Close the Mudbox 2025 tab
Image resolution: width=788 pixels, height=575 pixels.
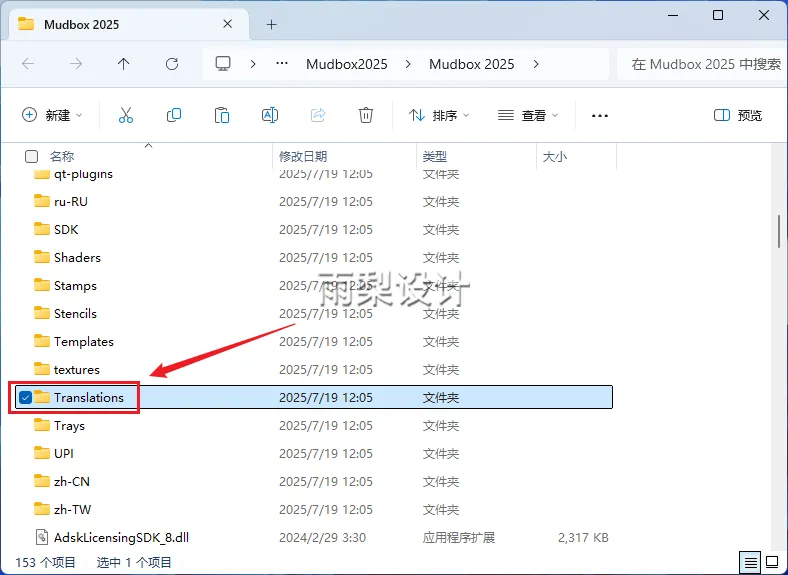227,24
